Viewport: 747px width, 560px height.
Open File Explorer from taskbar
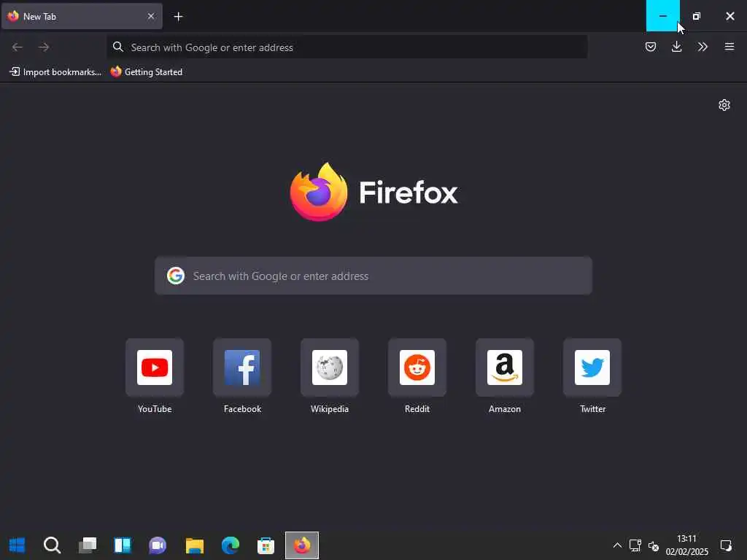point(194,545)
